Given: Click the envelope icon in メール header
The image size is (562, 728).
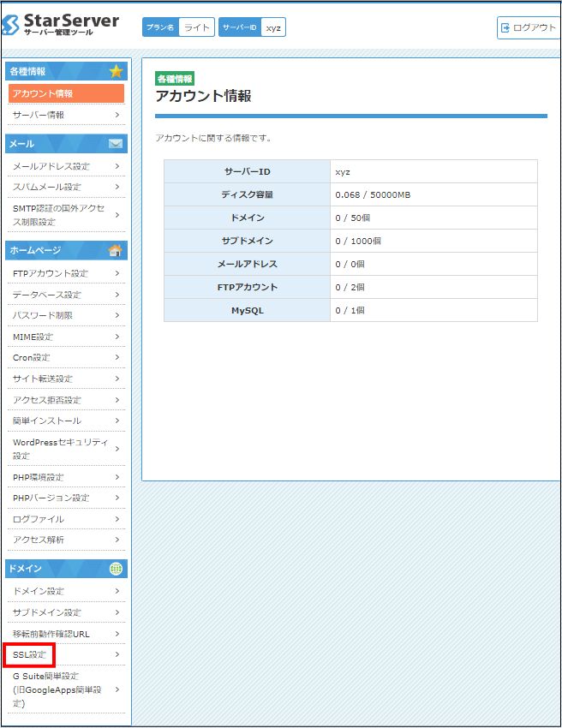Looking at the screenshot, I should point(116,144).
